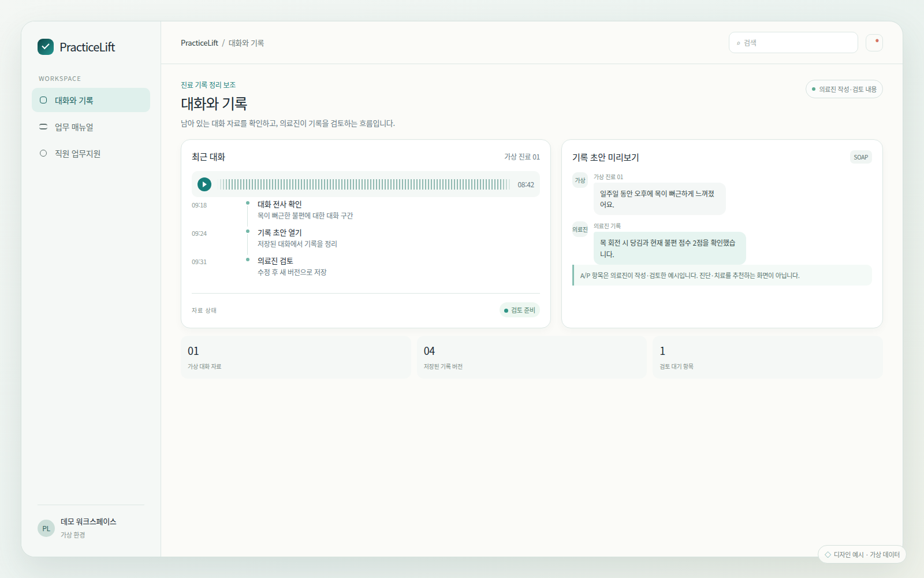This screenshot has width=924, height=578.
Task: Select the 의료진 검토 timeline entry
Action: click(292, 266)
